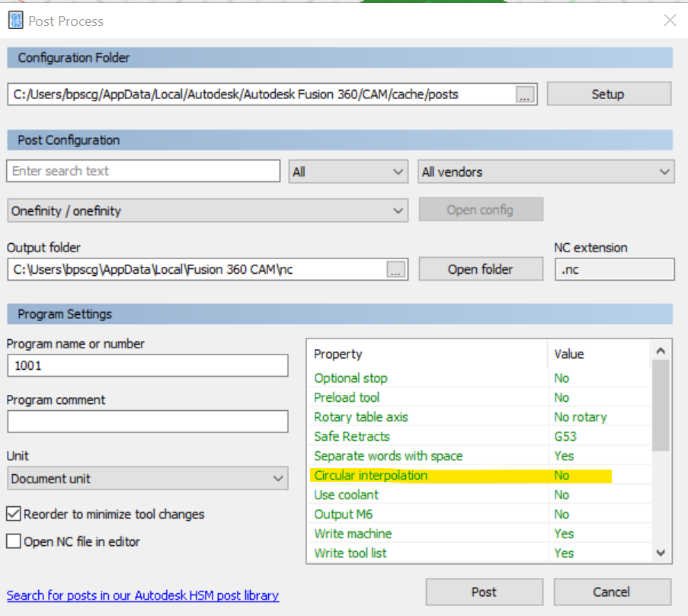Click the NC extension field
This screenshot has width=688, height=616.
pyautogui.click(x=614, y=269)
